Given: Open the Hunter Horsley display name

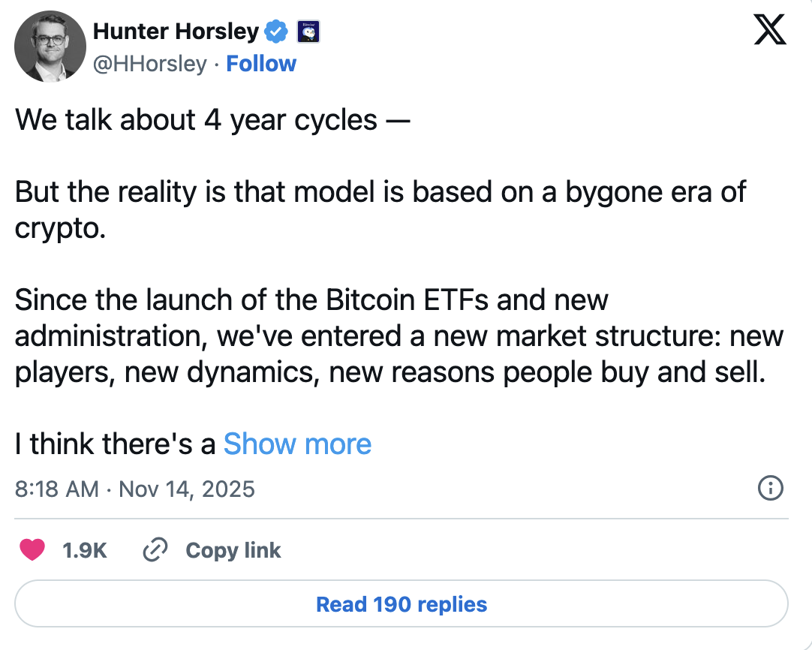Looking at the screenshot, I should pos(176,32).
